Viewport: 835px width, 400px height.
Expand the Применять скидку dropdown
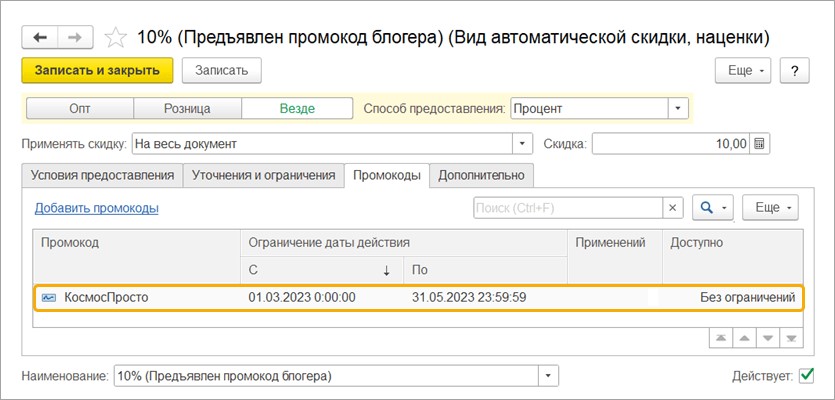point(521,144)
